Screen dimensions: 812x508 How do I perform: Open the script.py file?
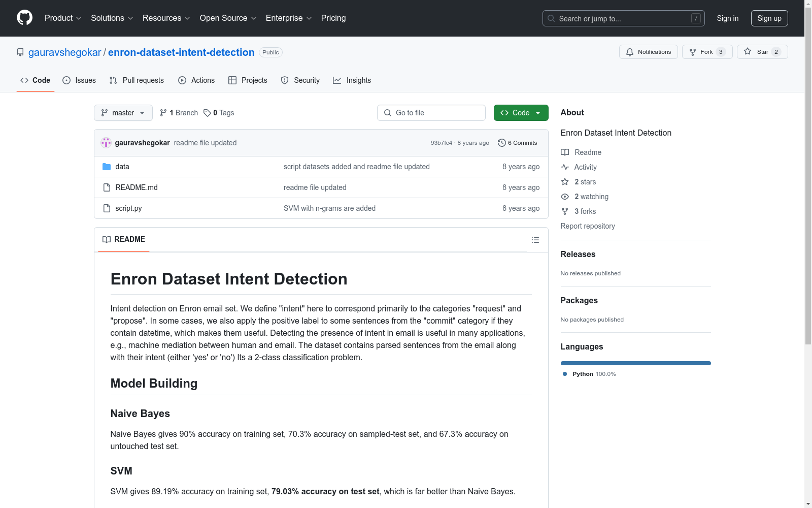pyautogui.click(x=128, y=208)
